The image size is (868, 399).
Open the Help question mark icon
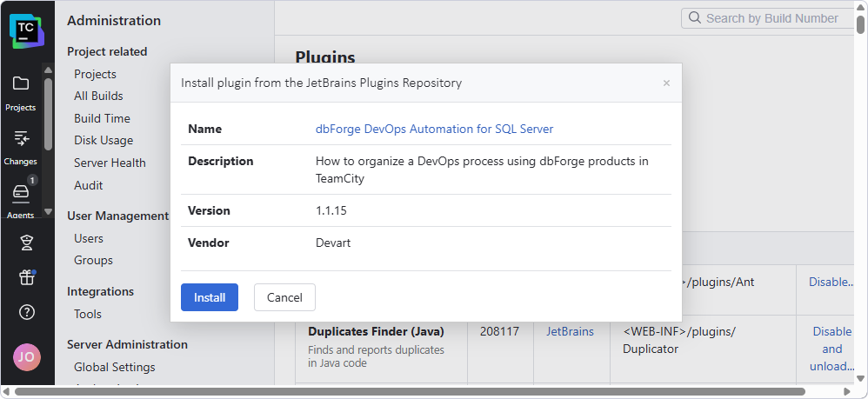click(27, 312)
